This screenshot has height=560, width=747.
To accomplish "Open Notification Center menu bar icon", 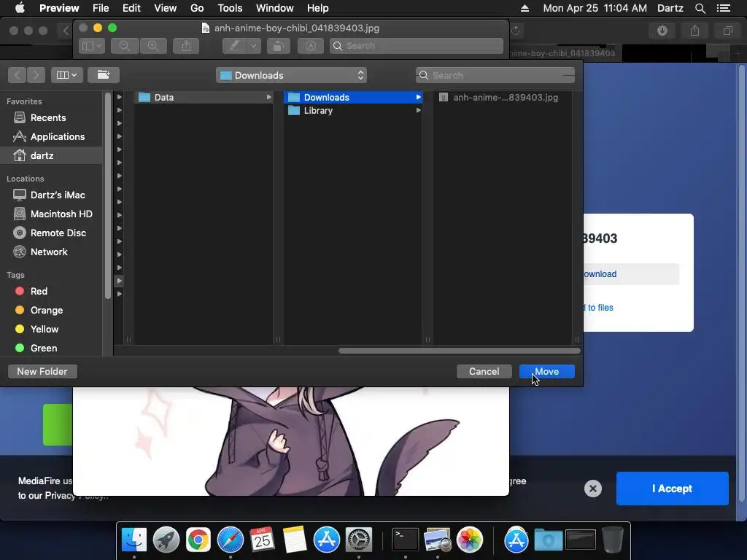I will (x=723, y=8).
